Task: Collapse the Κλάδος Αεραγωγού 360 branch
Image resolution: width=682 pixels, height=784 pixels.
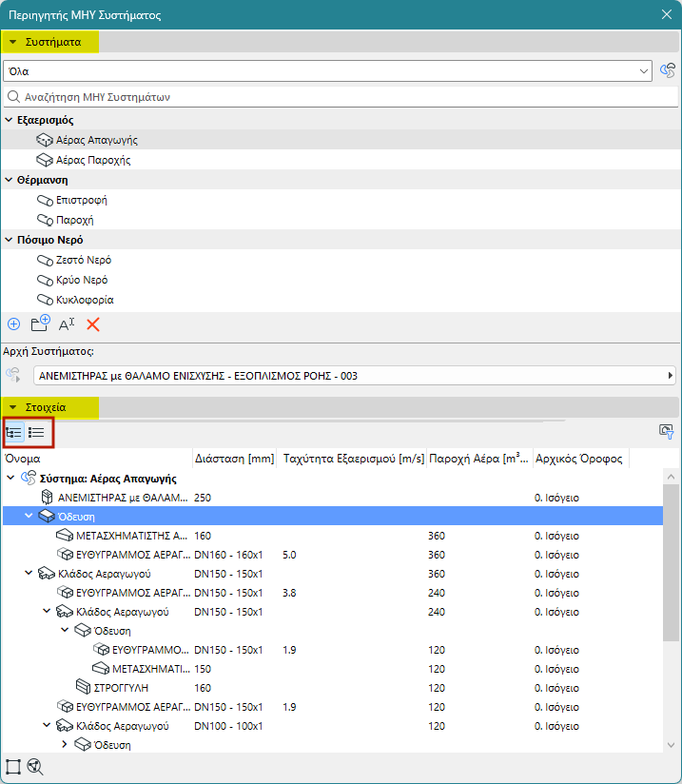Action: pos(29,573)
